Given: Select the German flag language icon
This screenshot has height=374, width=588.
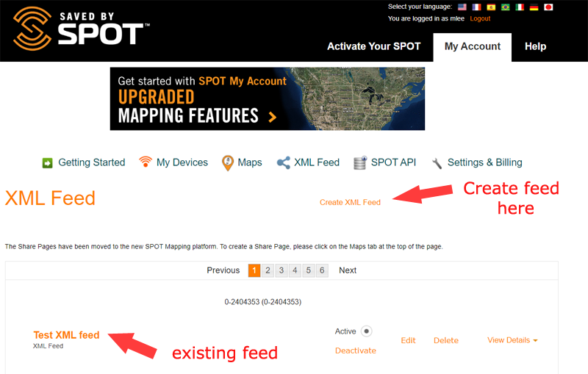Looking at the screenshot, I should (534, 7).
